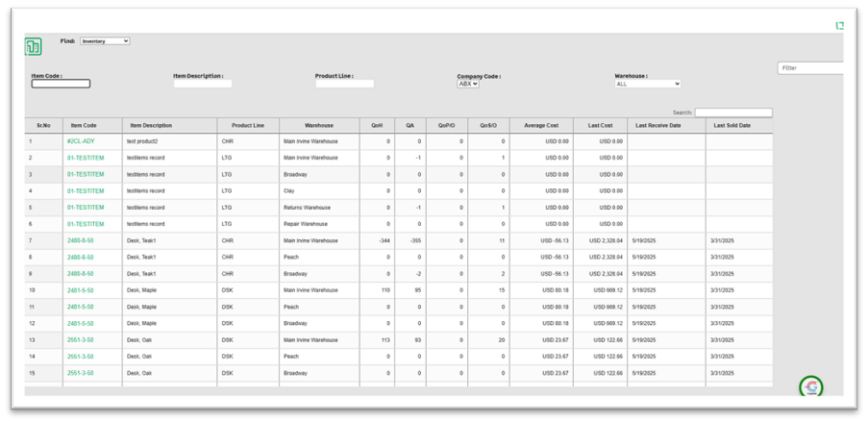Open the round assistant icon at bottom right
Image resolution: width=868 pixels, height=423 pixels.
coord(811,386)
